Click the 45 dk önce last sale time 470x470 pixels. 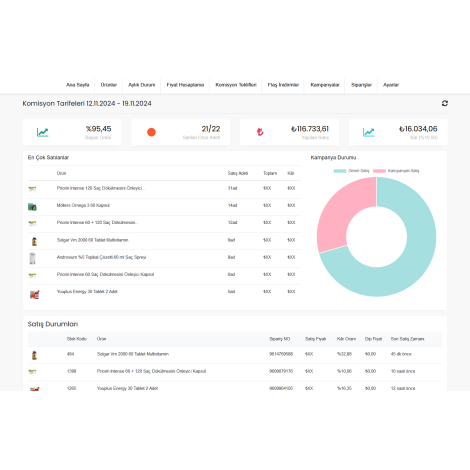(x=401, y=354)
